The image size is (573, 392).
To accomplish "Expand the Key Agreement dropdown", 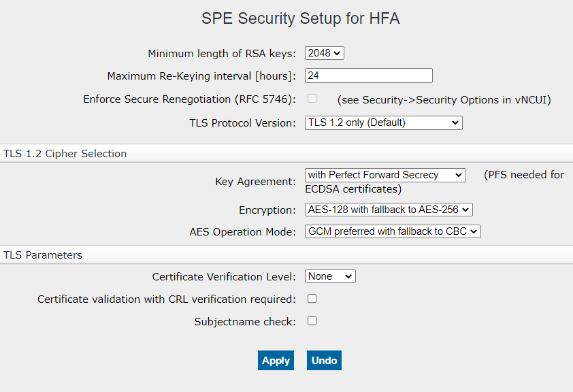I will click(385, 175).
